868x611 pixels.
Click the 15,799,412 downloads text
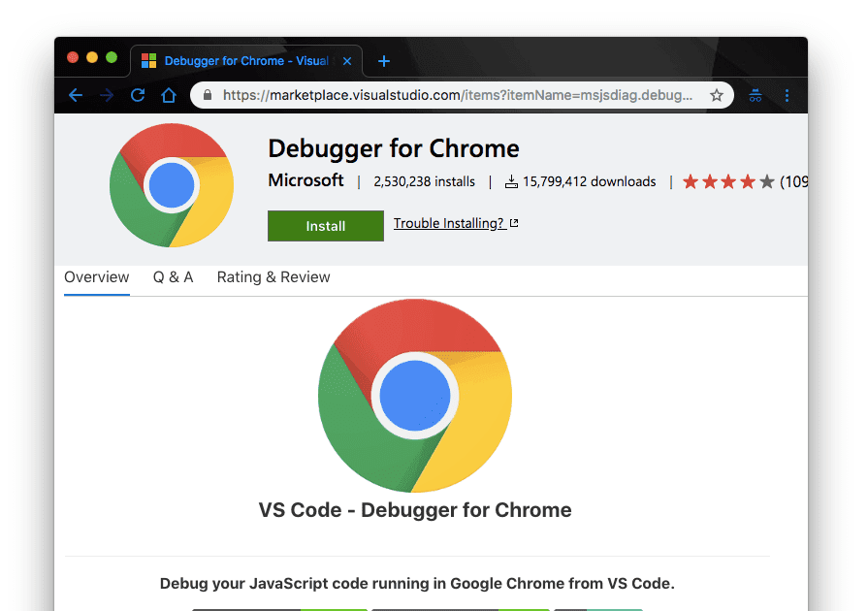coord(589,181)
